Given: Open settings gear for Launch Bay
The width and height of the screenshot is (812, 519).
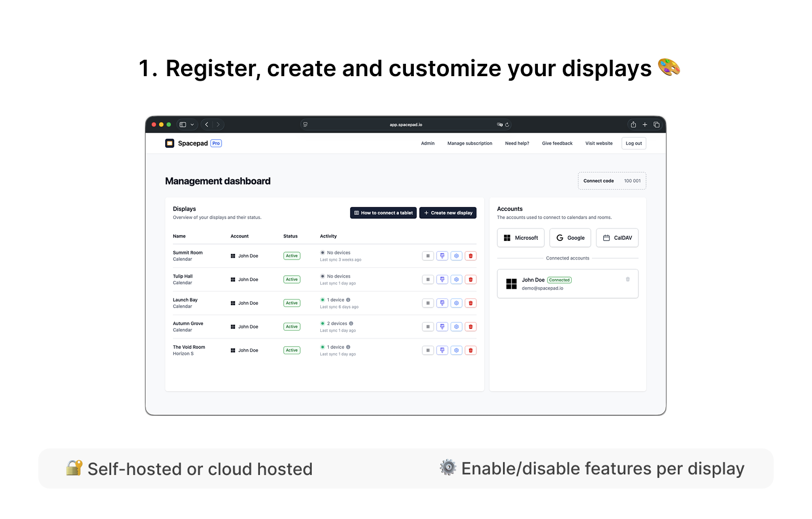Looking at the screenshot, I should point(456,304).
